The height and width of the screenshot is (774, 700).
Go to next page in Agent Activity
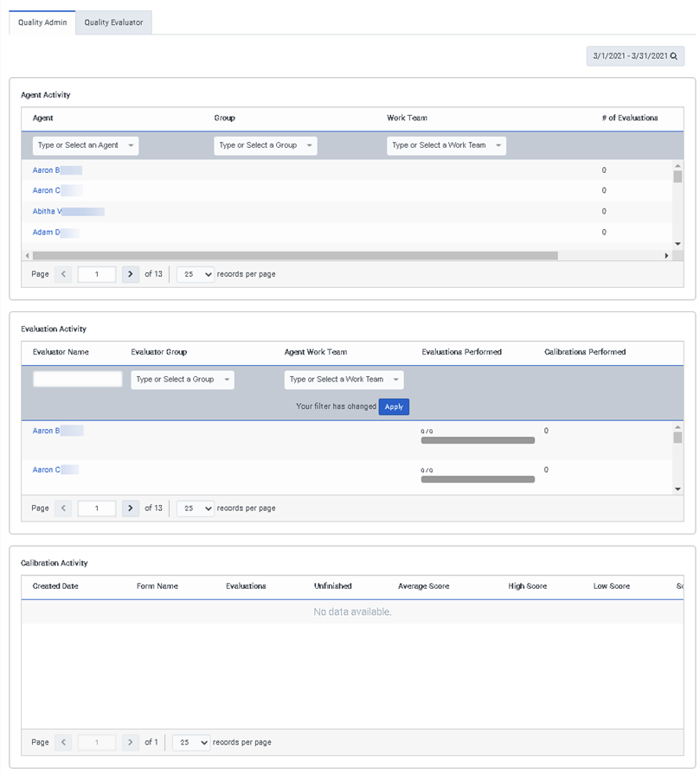[131, 274]
